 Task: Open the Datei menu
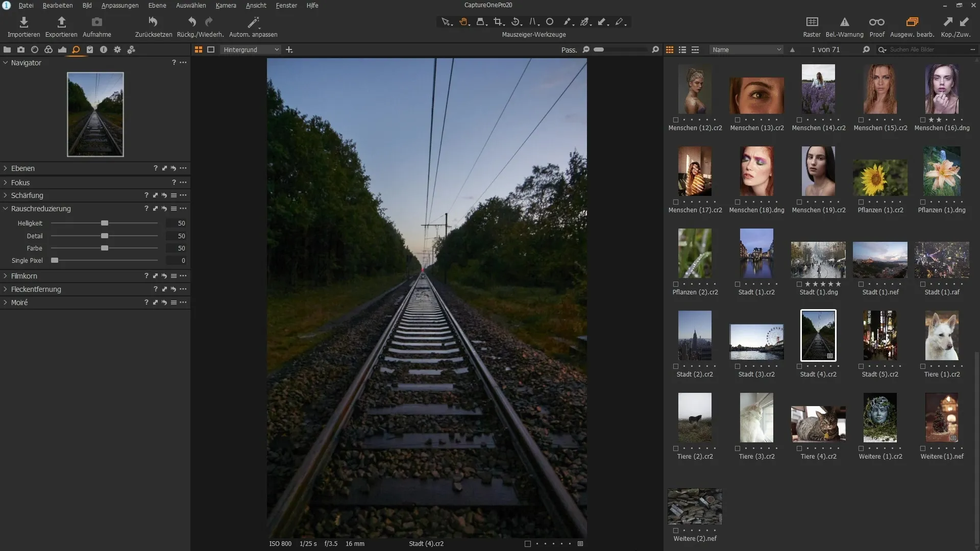coord(26,6)
